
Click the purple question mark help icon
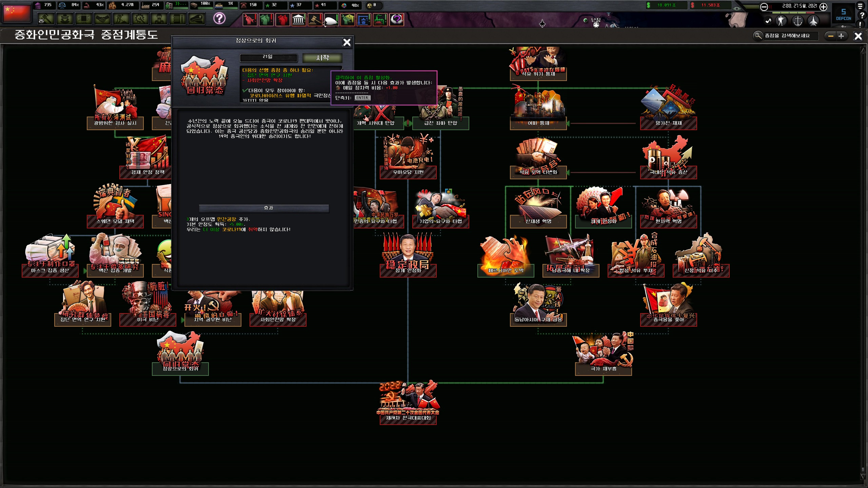pos(219,18)
